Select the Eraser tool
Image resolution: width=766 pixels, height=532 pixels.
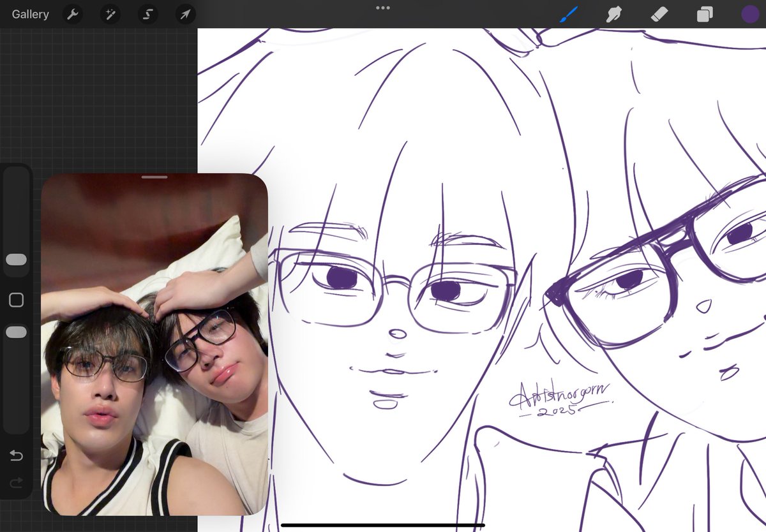point(659,14)
